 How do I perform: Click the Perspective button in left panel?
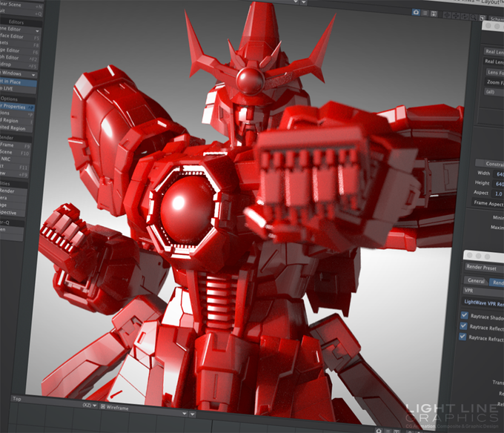12,213
